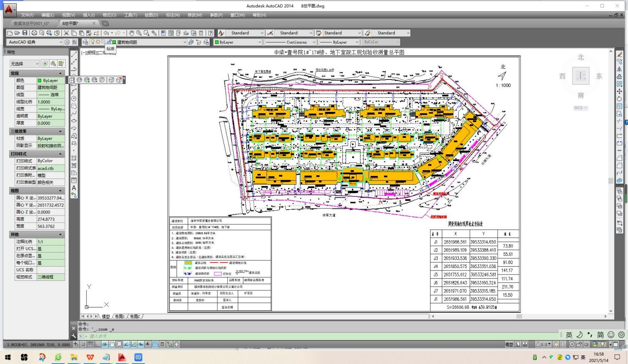Click the Workspace Settings gear icon
Image resolution: width=628 pixels, height=364 pixels.
67,42
